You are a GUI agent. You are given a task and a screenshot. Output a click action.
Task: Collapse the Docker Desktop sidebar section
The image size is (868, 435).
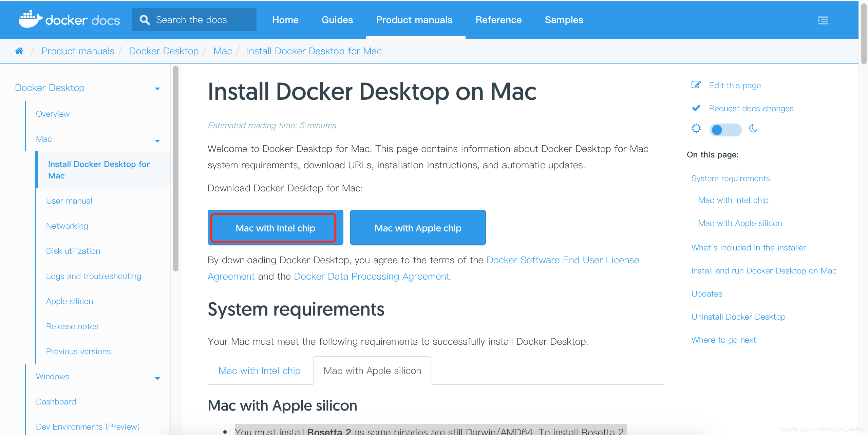click(157, 88)
